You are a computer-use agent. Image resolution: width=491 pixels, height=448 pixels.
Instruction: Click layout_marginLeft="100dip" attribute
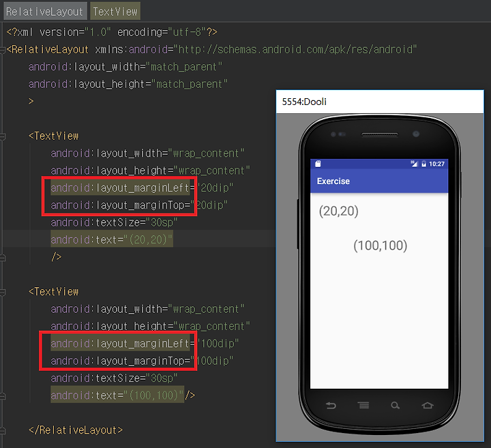(145, 344)
